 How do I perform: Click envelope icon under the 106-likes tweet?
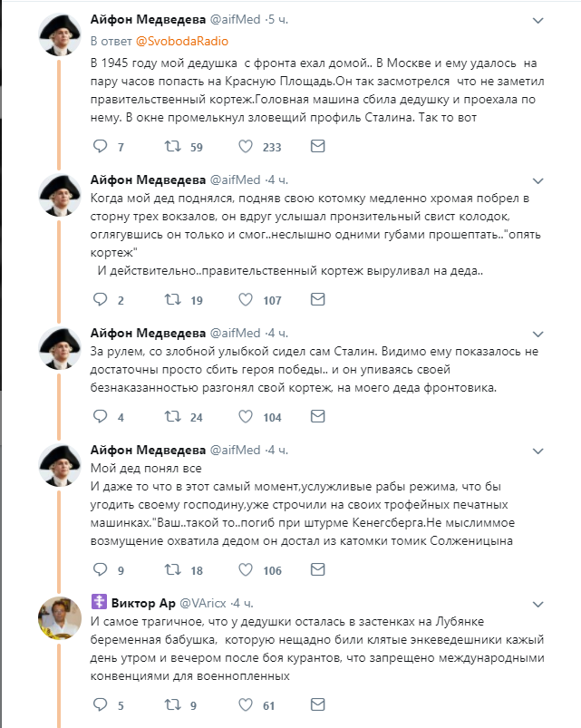(317, 569)
